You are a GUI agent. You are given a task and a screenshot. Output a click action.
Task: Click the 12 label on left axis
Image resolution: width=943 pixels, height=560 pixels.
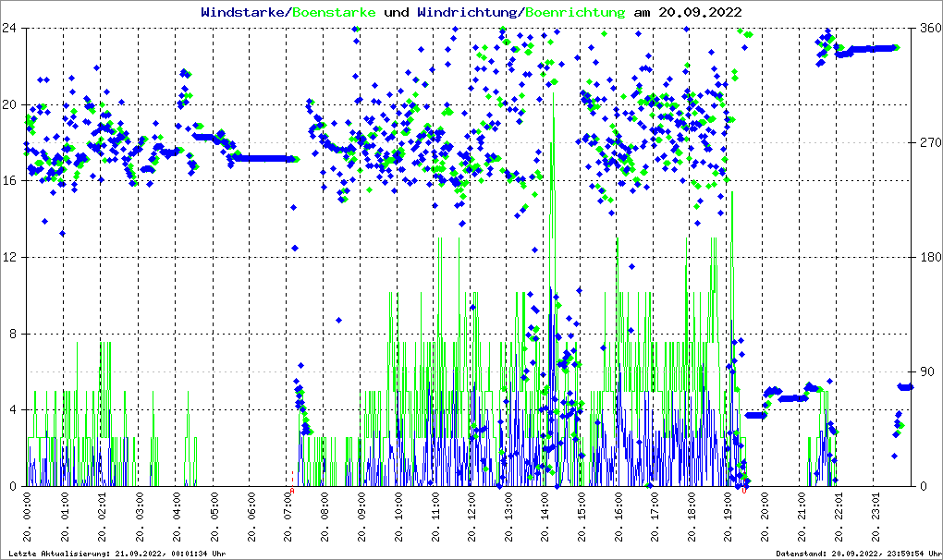(x=11, y=257)
